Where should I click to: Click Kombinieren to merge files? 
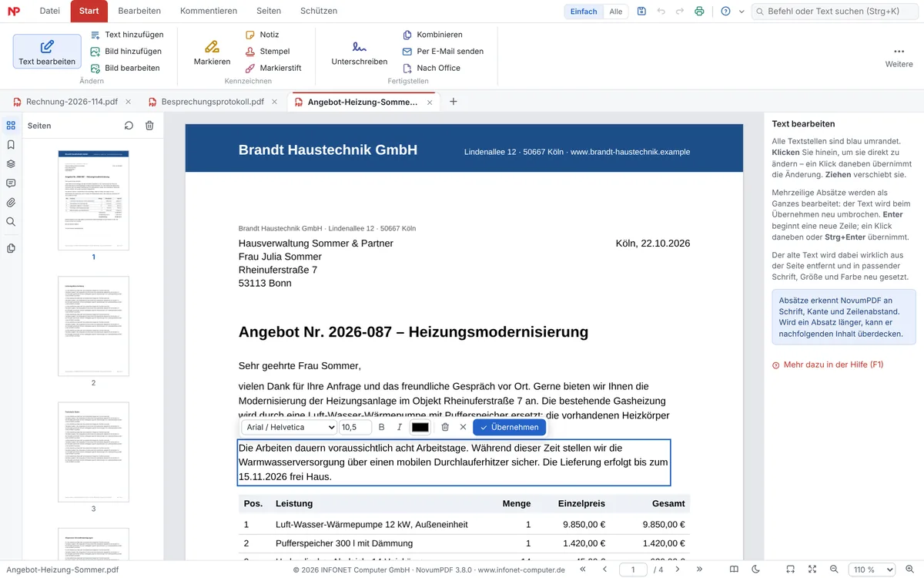point(432,35)
